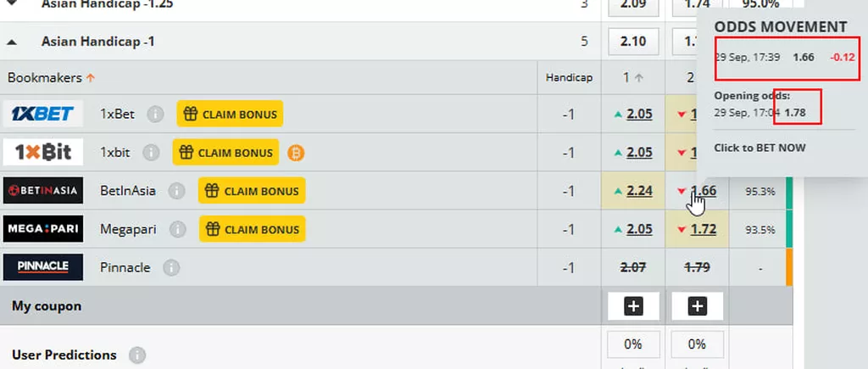
Task: Click BetInAsia odds 2.24
Action: [639, 191]
